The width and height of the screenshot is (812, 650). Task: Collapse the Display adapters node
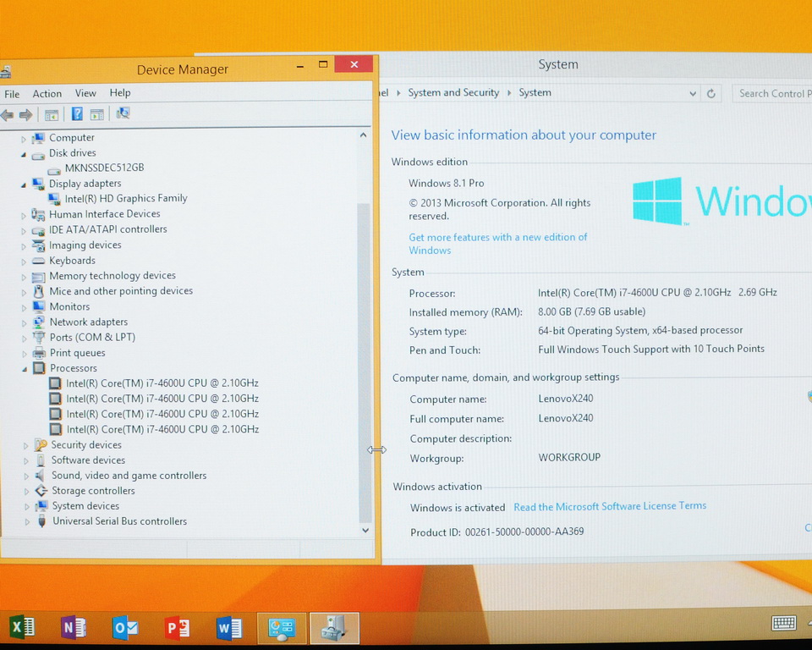24,185
